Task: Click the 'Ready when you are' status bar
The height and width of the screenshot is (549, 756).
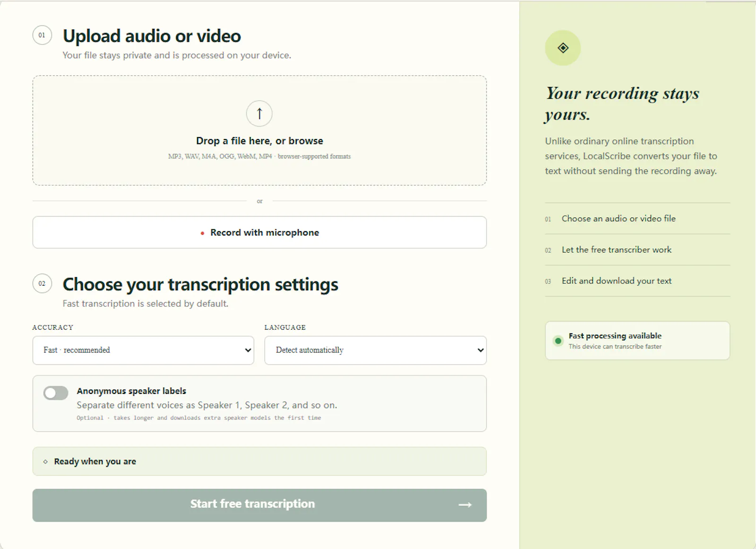Action: click(x=259, y=462)
